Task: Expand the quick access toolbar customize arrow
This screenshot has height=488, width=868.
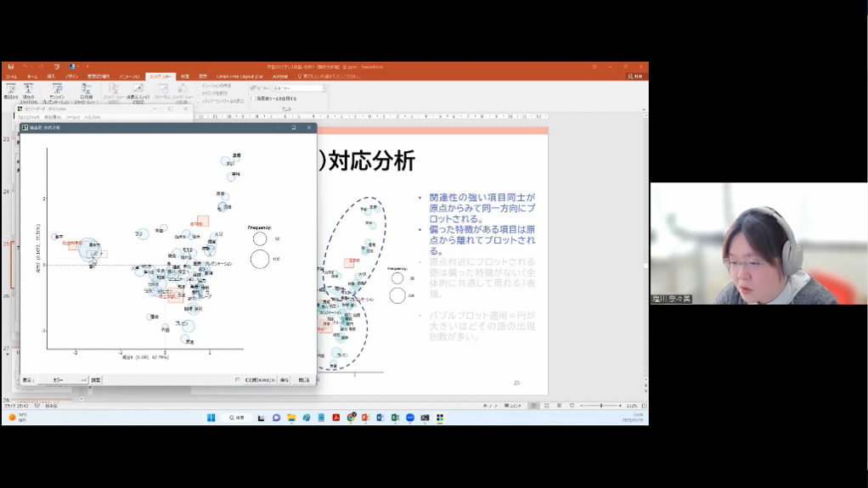Action: tap(87, 66)
